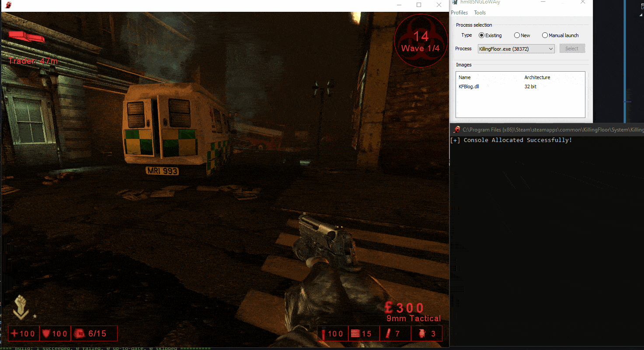Click the injector window title bar icon
Viewport: 644px width, 350px height.
coord(455,2)
